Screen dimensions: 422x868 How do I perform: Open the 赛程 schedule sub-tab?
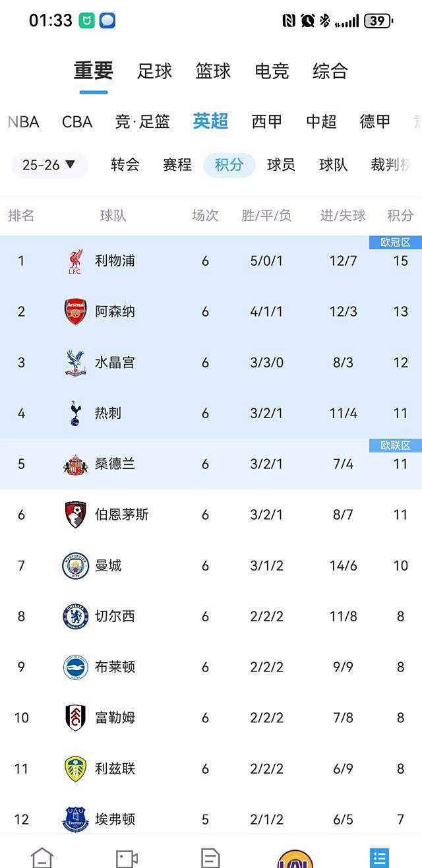tap(177, 165)
